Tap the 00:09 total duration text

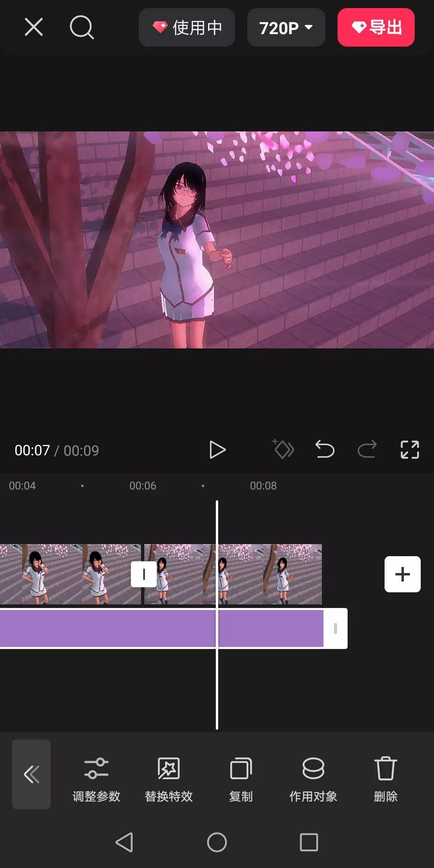tap(81, 450)
